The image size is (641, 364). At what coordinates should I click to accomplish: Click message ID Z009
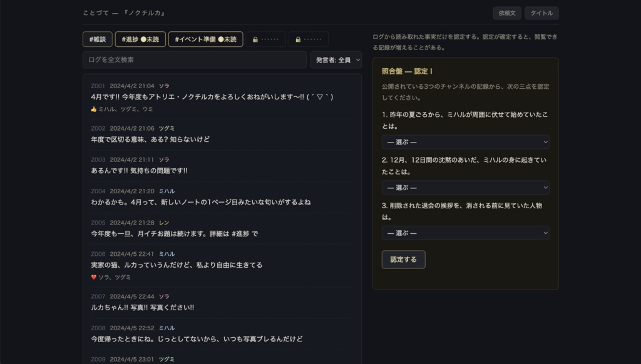pyautogui.click(x=98, y=359)
